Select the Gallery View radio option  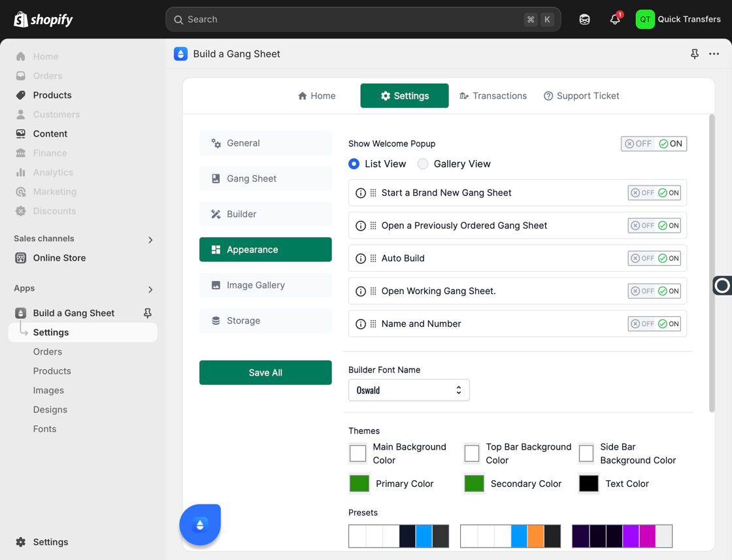click(x=422, y=164)
